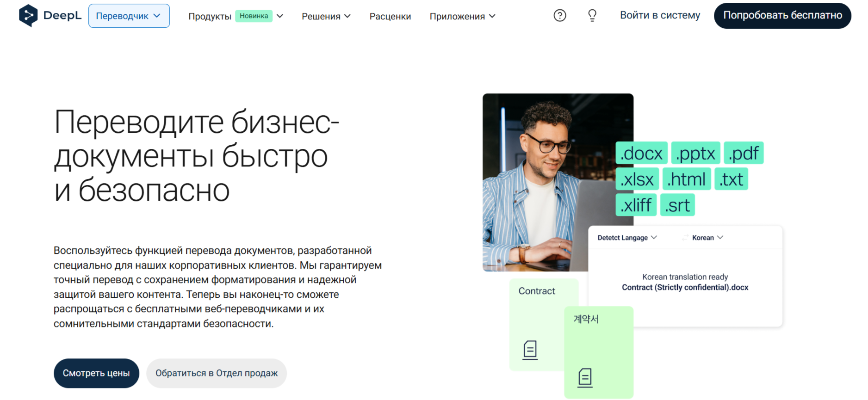Click the .docx format tag
This screenshot has height=400, width=868.
point(642,153)
